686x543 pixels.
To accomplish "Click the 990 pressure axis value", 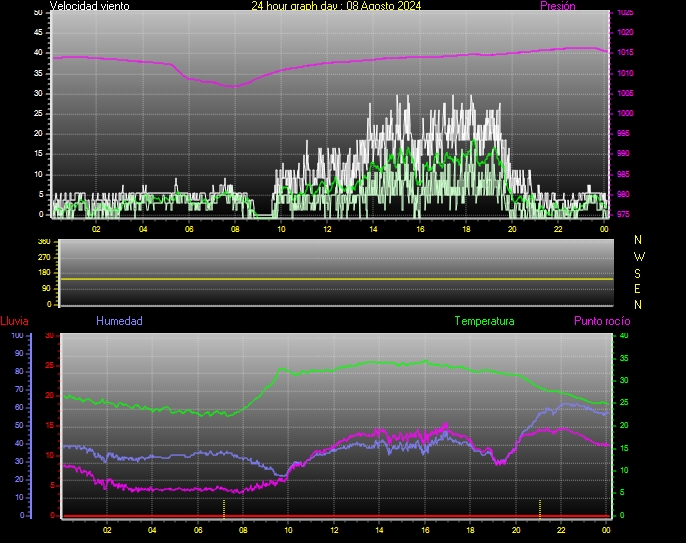I will pyautogui.click(x=623, y=154).
